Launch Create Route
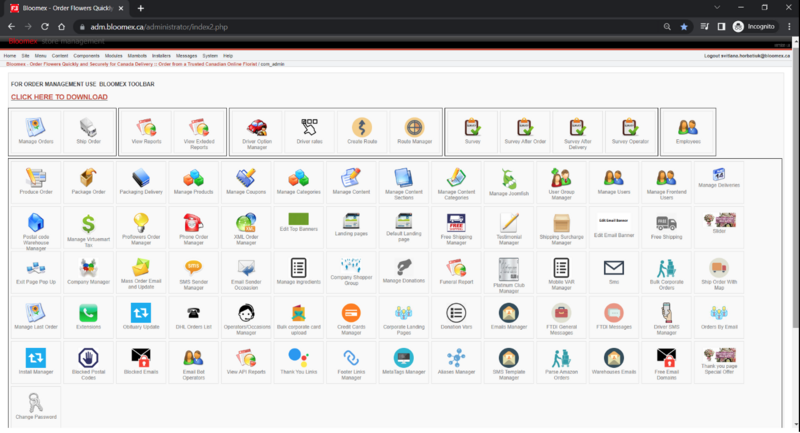This screenshot has height=433, width=800. pyautogui.click(x=362, y=132)
